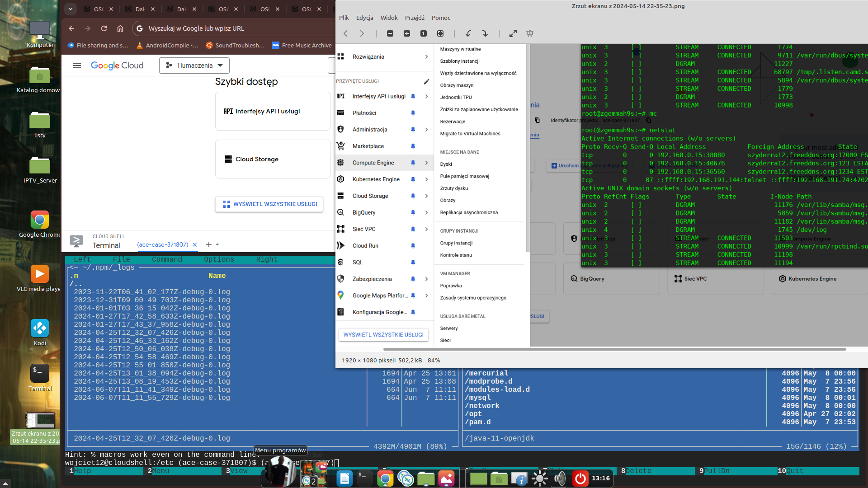Start the slideshow presentation icon
Screen dimensions: 868x488
(x=530, y=33)
